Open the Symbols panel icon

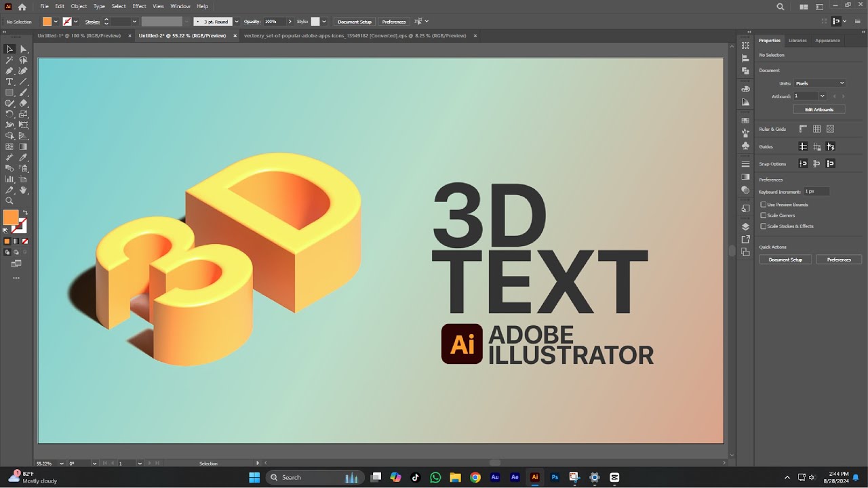pyautogui.click(x=745, y=146)
